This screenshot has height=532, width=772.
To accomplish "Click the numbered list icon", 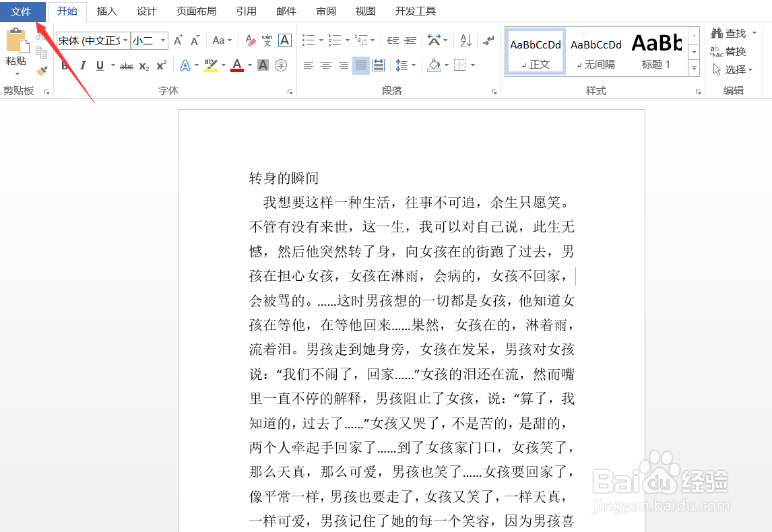I will coord(335,40).
